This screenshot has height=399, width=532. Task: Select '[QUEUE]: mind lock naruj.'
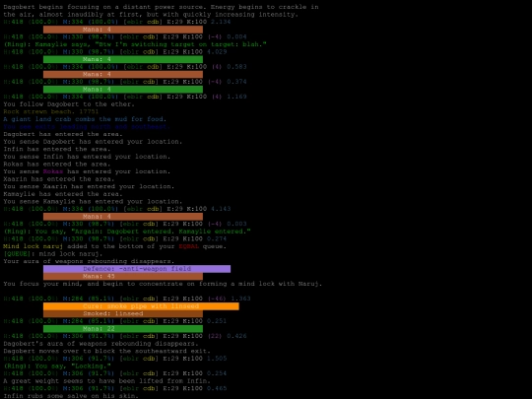(53, 253)
